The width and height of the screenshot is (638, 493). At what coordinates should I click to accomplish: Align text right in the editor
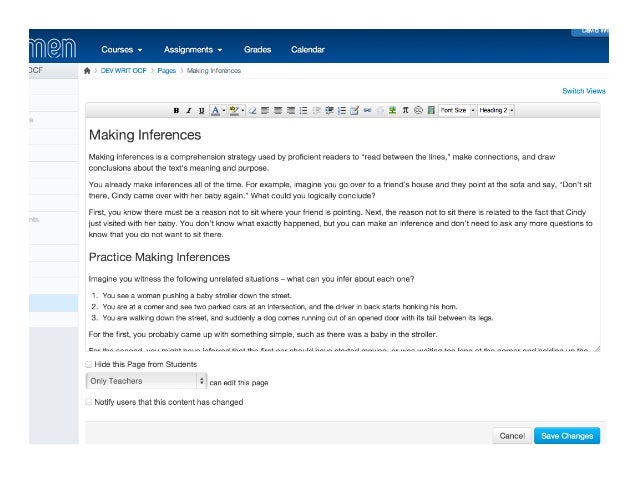[x=291, y=110]
